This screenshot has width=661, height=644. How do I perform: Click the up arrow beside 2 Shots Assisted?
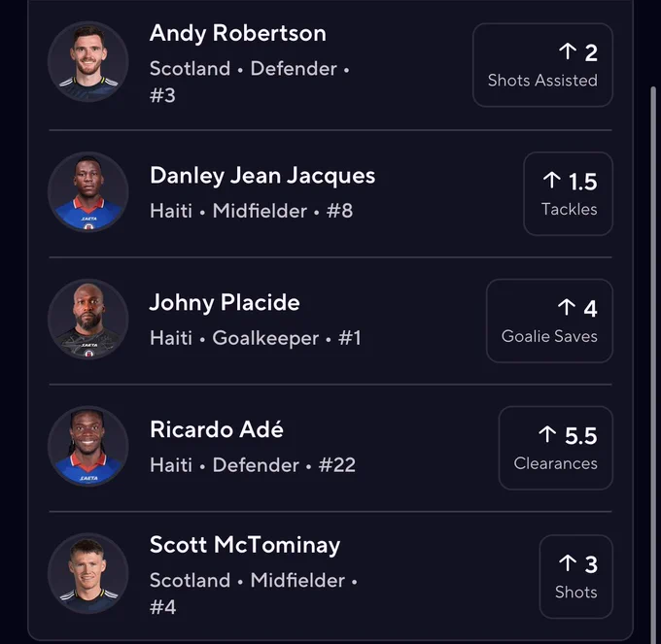click(x=568, y=51)
